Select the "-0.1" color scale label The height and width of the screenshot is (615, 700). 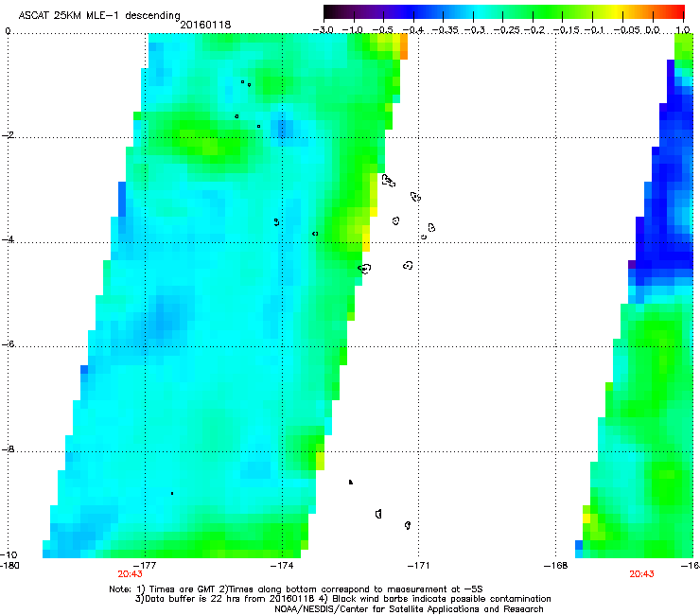tap(595, 30)
